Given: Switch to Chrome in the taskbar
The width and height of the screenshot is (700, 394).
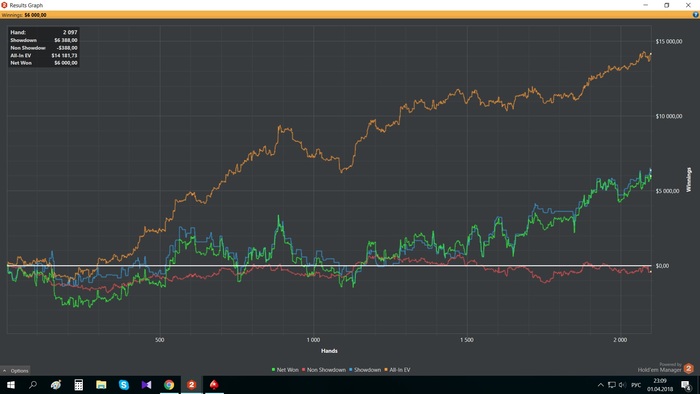Looking at the screenshot, I should coord(169,385).
